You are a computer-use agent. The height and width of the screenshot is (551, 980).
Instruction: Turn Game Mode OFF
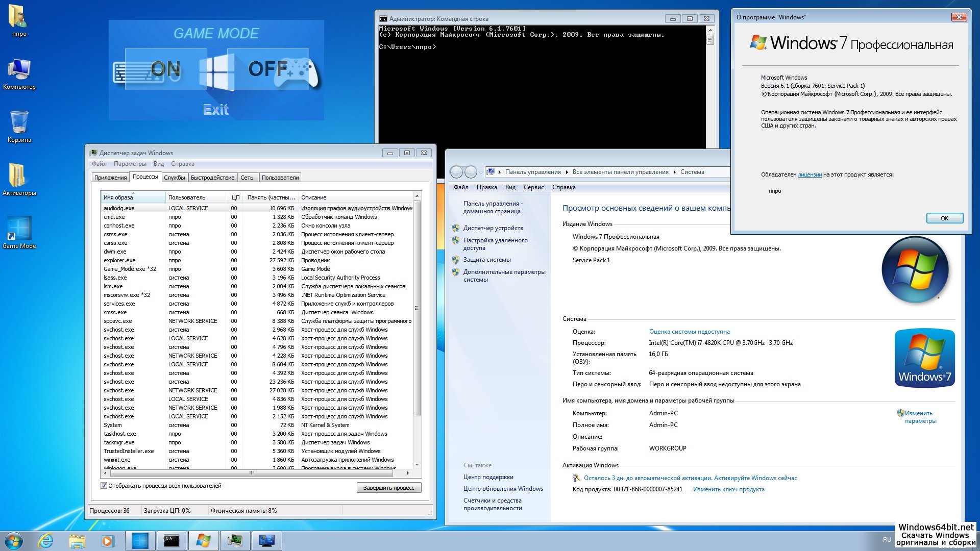click(x=268, y=69)
